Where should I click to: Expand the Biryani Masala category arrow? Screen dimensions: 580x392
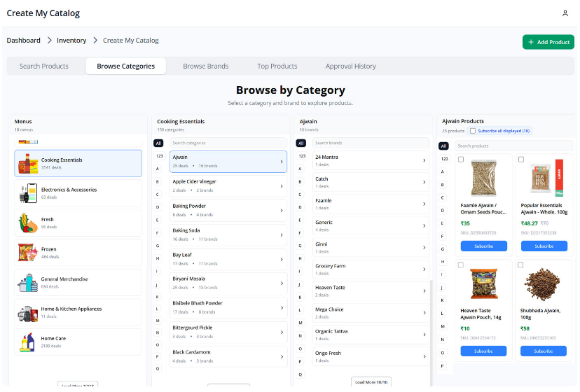(282, 283)
